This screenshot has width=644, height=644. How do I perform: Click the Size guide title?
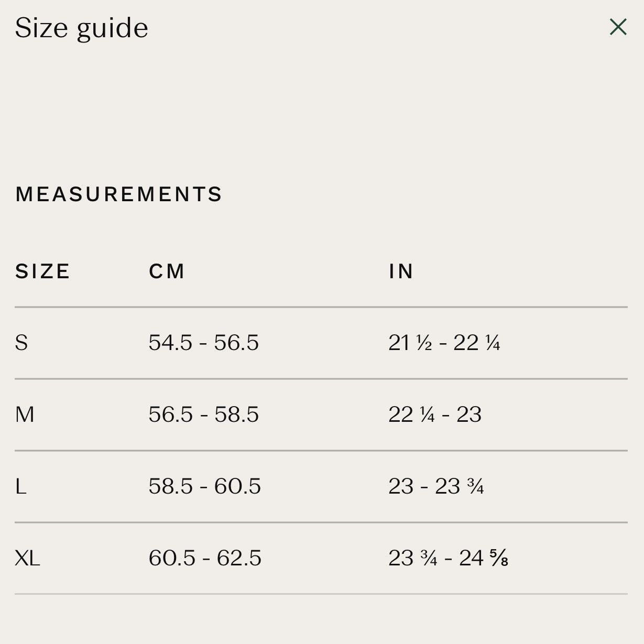(x=82, y=29)
